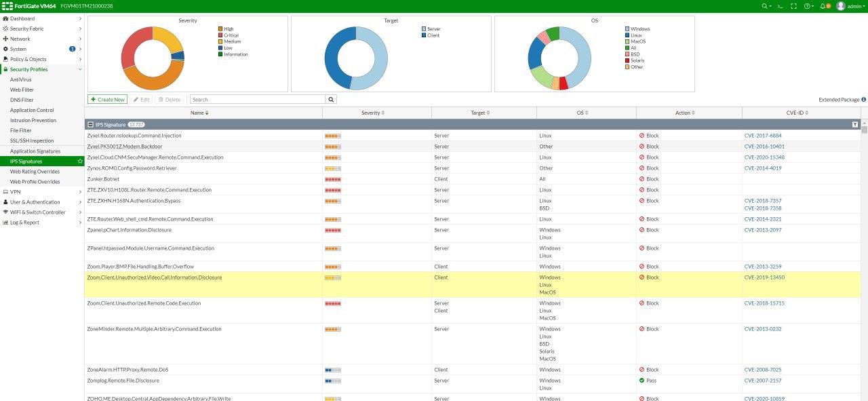Click the Delete button
868x401 pixels.
[170, 99]
